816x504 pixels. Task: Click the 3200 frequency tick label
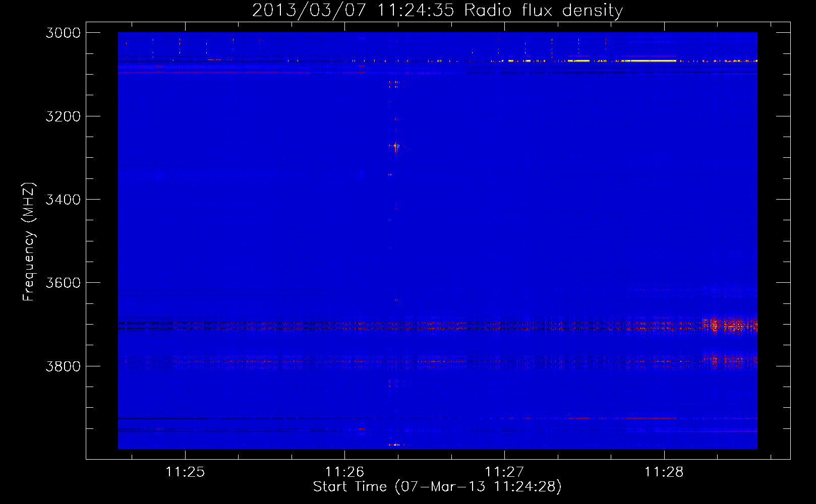pos(63,116)
